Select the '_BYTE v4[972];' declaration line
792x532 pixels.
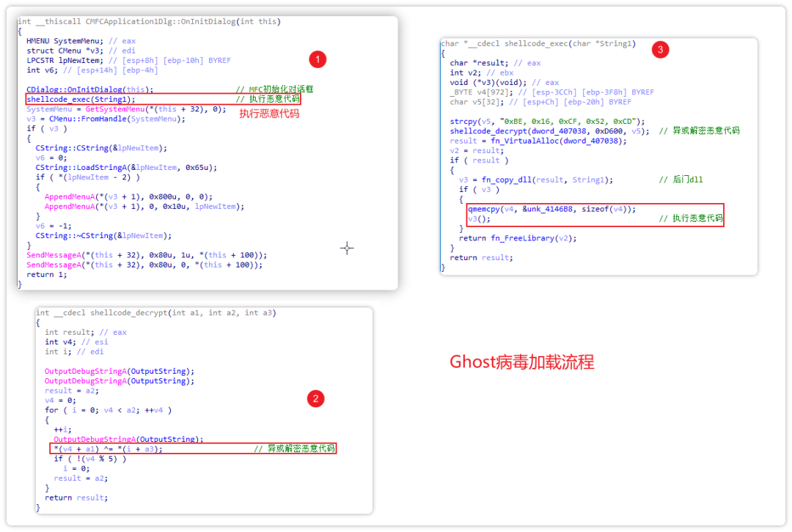551,92
